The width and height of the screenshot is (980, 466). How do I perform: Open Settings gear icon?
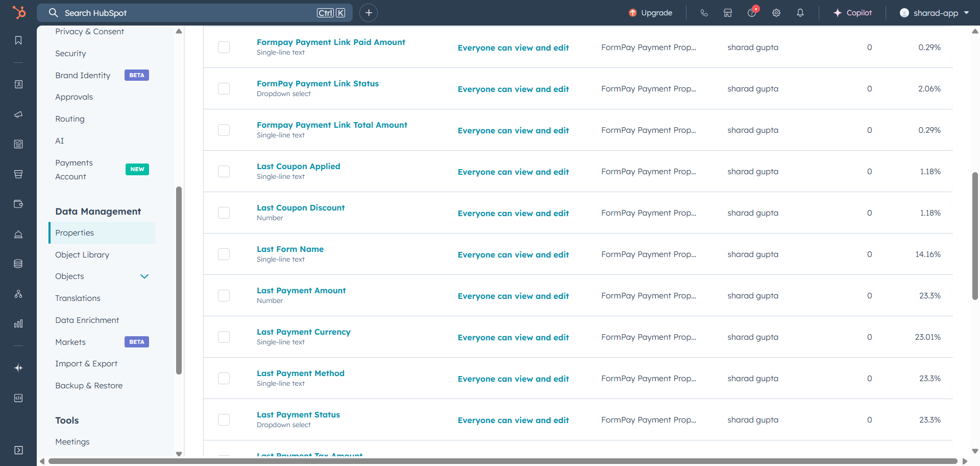tap(776, 13)
